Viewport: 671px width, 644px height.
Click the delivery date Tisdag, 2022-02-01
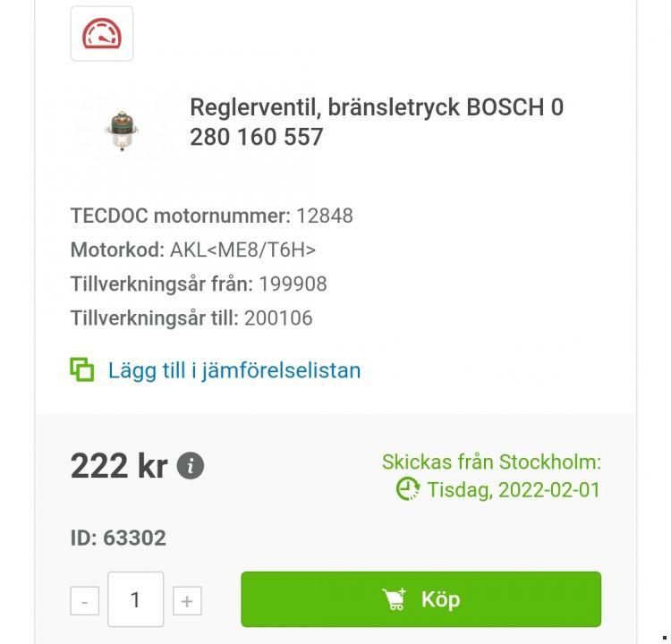coord(514,490)
